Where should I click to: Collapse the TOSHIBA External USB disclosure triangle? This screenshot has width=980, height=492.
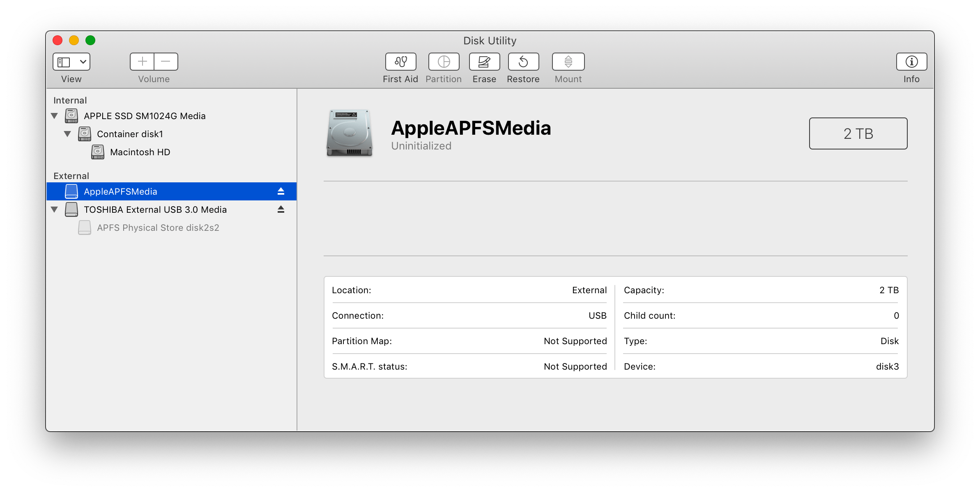point(55,209)
